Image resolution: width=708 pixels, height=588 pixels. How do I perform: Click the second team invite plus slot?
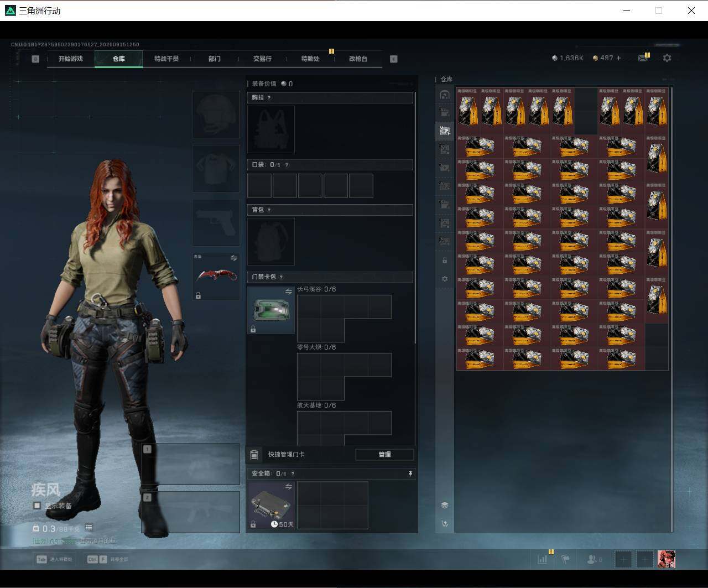coord(644,559)
